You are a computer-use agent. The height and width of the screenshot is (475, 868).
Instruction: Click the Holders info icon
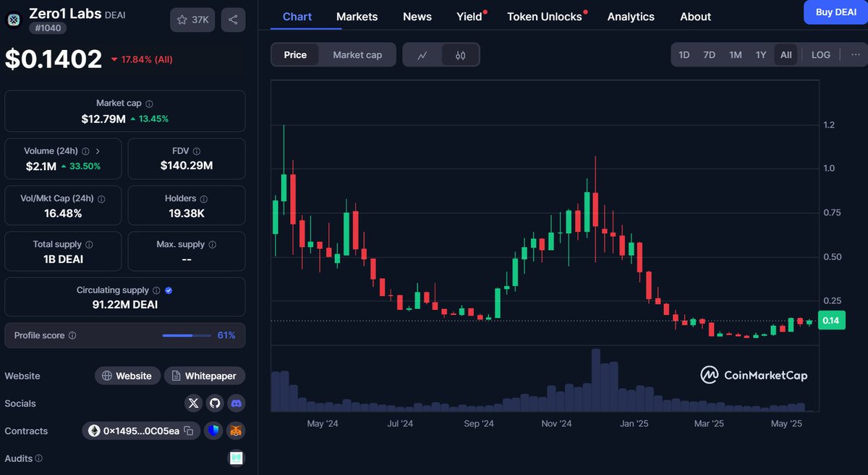click(x=203, y=198)
